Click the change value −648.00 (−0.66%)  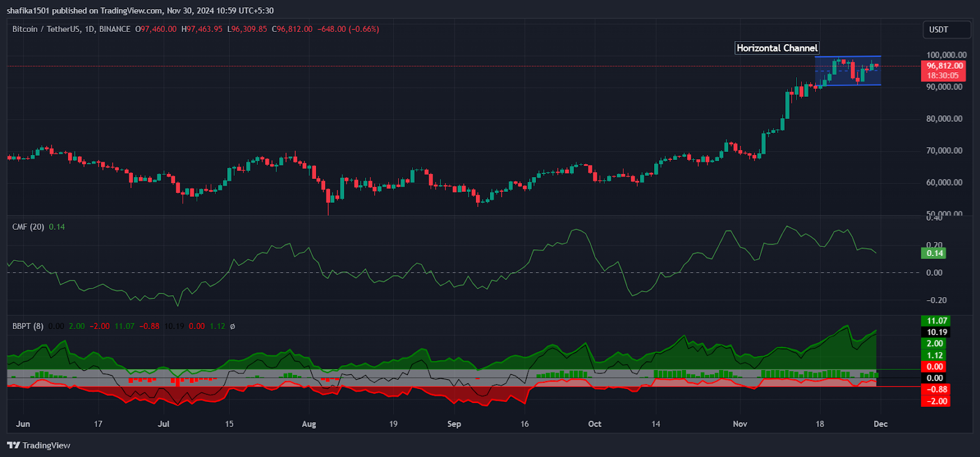click(x=348, y=29)
